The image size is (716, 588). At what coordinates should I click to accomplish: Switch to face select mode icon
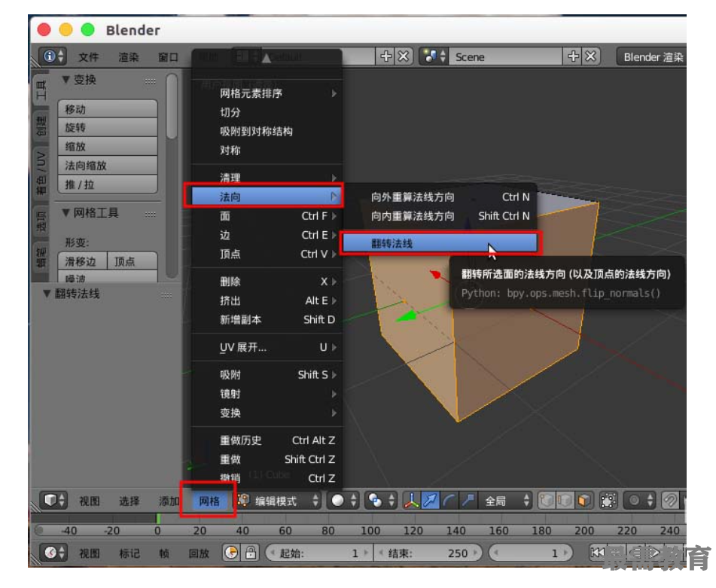pos(583,501)
